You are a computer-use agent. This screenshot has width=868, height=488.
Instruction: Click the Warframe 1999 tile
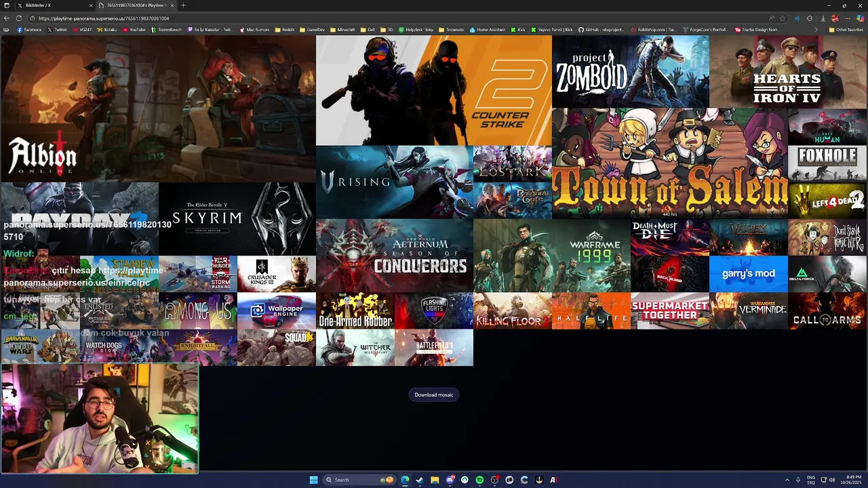click(x=551, y=255)
